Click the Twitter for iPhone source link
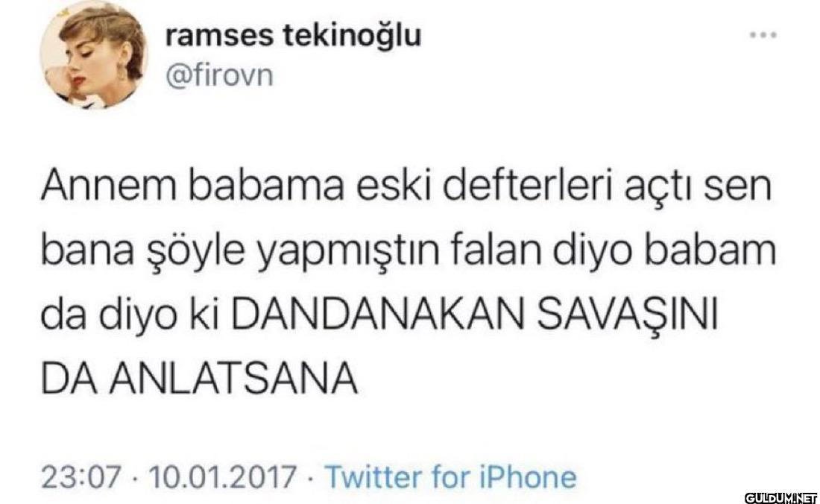 coord(451,477)
